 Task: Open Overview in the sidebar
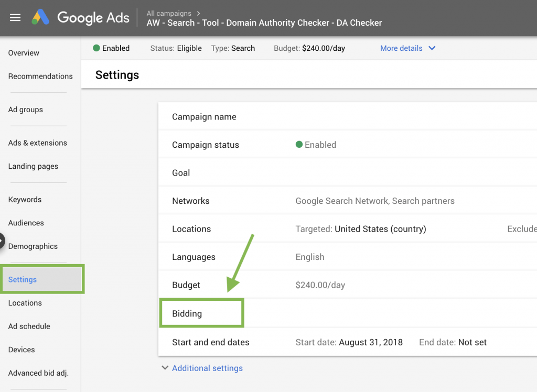[x=24, y=53]
